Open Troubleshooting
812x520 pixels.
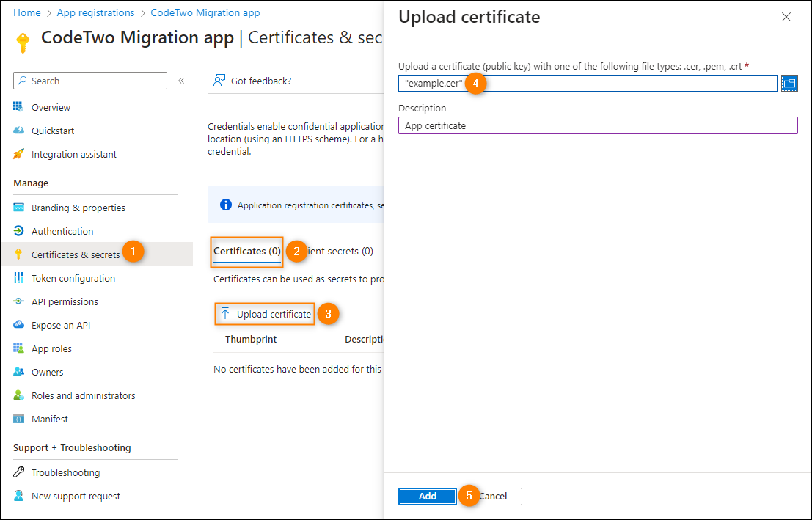point(66,472)
